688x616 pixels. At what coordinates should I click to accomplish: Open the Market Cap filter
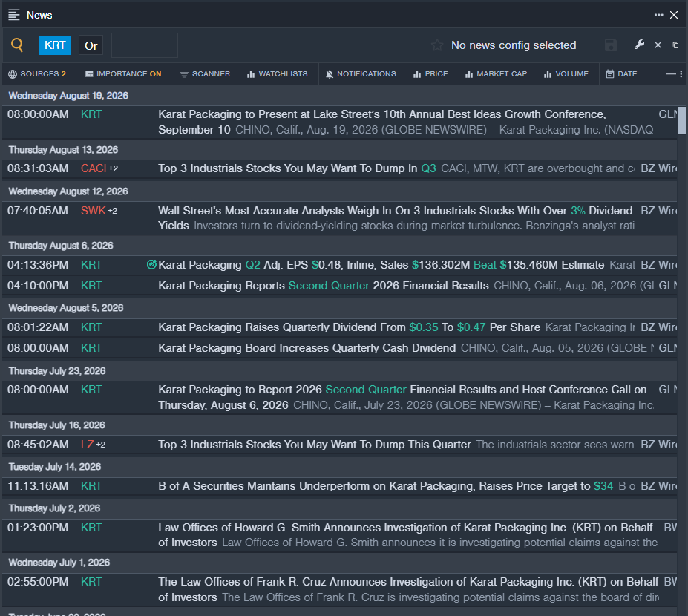coord(496,73)
